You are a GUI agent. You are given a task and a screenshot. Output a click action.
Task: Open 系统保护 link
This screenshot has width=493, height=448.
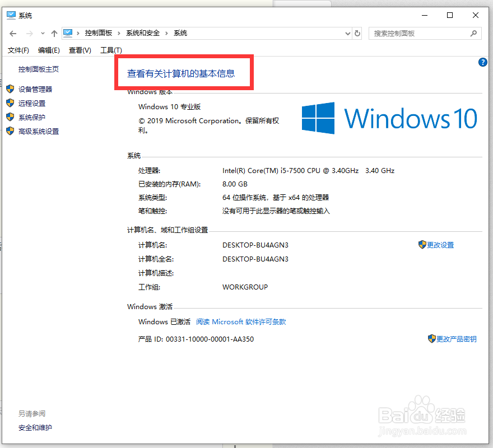click(x=32, y=117)
